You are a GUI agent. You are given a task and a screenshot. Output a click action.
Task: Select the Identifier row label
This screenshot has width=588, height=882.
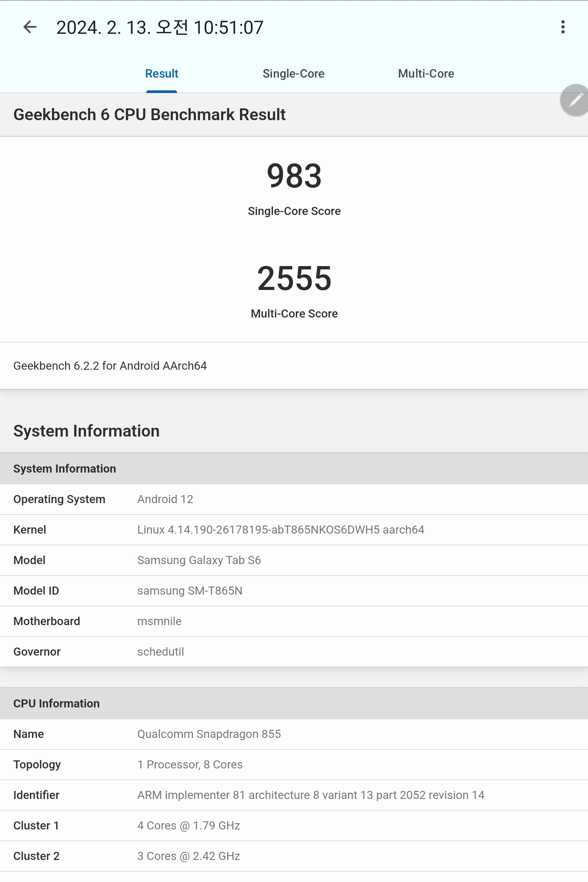click(36, 795)
